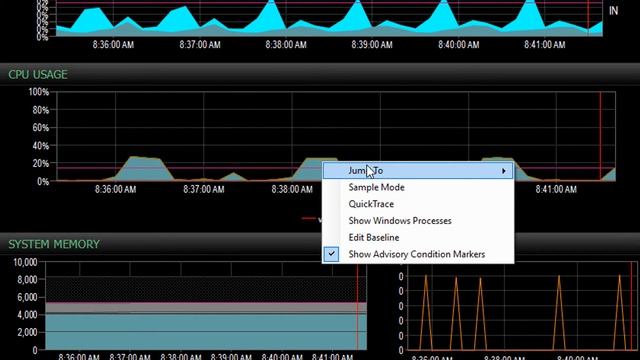Click the first orange spike in lower-right chart
The image size is (640, 360).
click(x=426, y=312)
